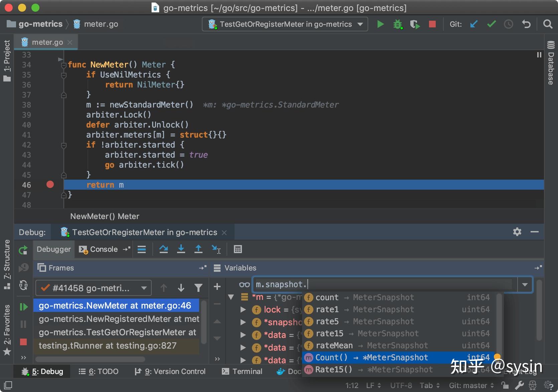This screenshot has height=392, width=558.
Task: Run tests via the green play button
Action: 380,24
